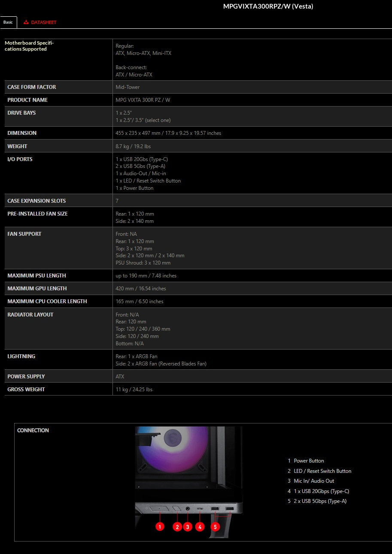Select the GROSS WEIGHT row label
This screenshot has width=392, height=554.
26,390
